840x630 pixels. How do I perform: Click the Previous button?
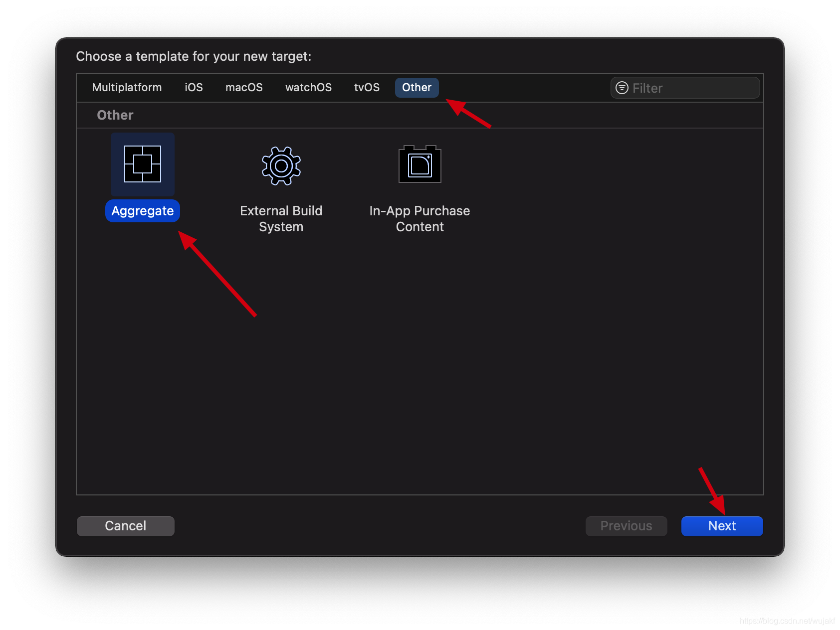[x=626, y=526]
